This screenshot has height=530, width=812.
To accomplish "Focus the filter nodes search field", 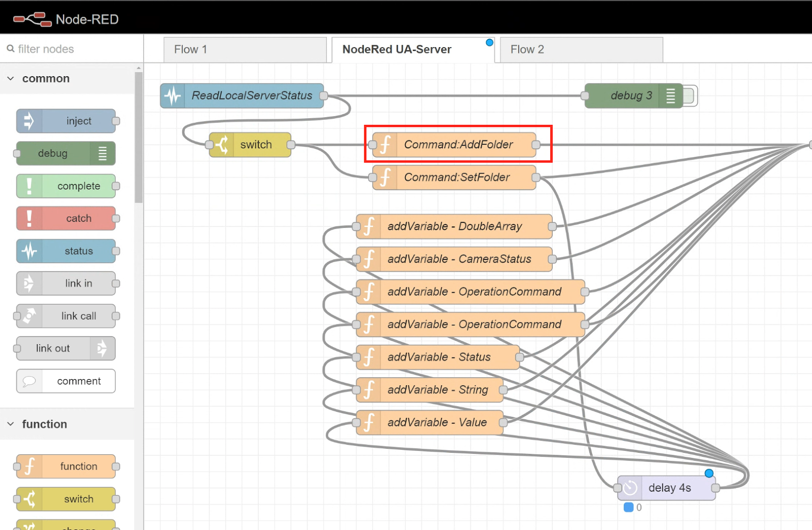I will (72, 49).
